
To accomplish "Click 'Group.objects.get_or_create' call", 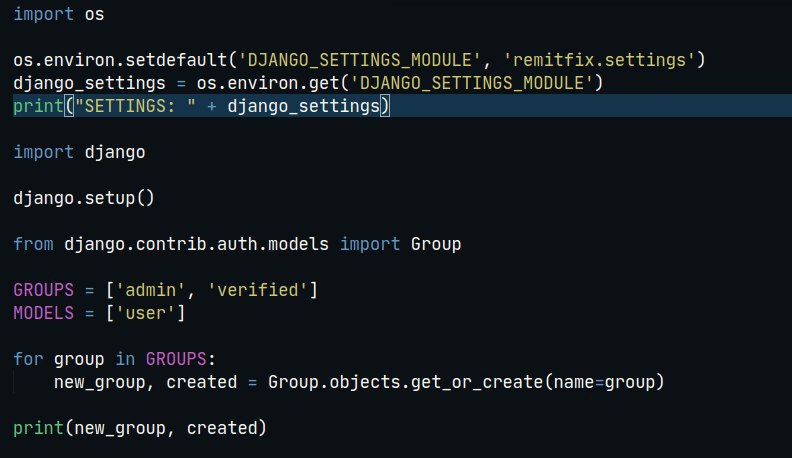I will (406, 382).
